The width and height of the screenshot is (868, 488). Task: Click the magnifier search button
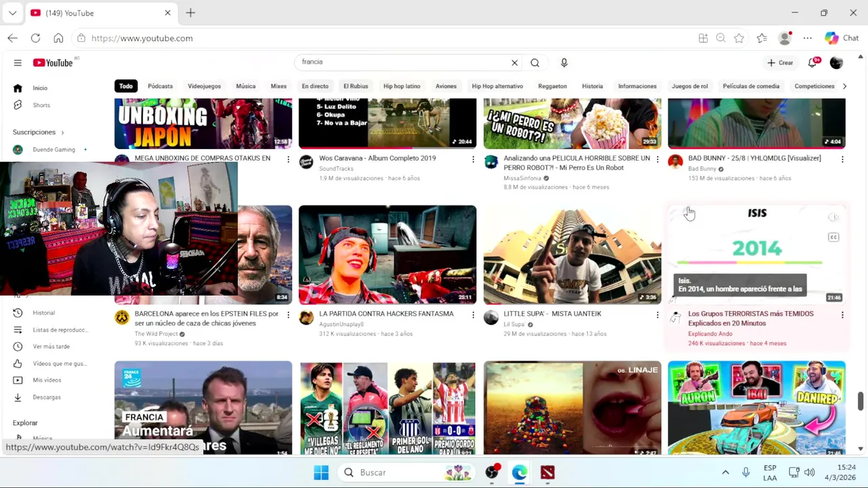(x=535, y=63)
